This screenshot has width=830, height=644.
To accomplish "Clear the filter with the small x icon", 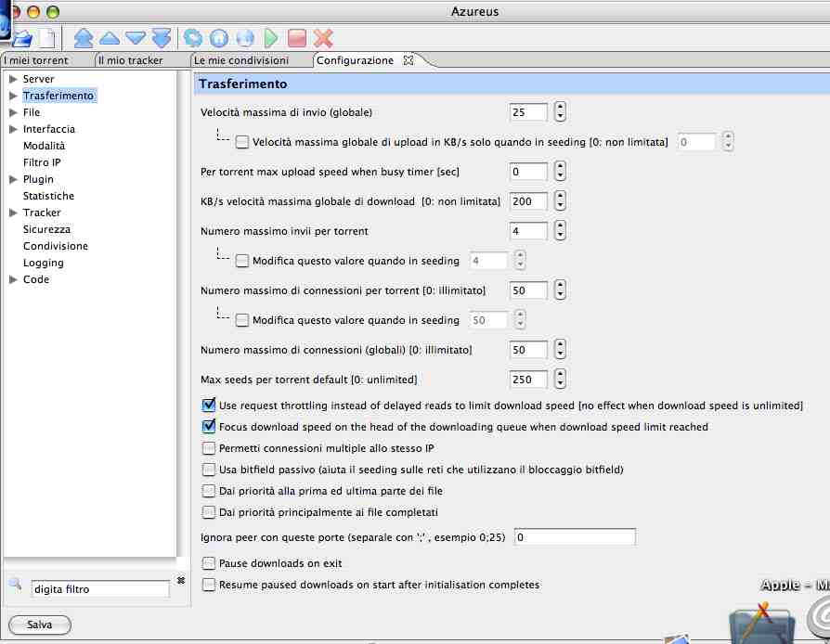I will (x=181, y=581).
